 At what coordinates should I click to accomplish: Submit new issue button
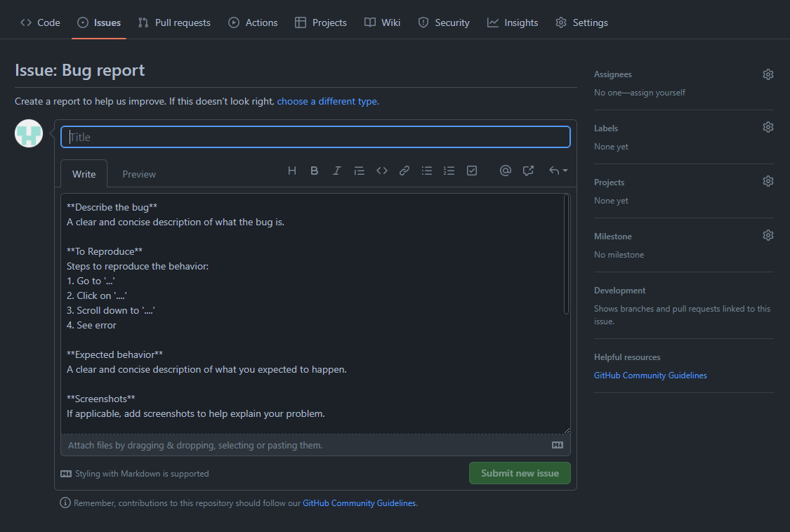520,473
